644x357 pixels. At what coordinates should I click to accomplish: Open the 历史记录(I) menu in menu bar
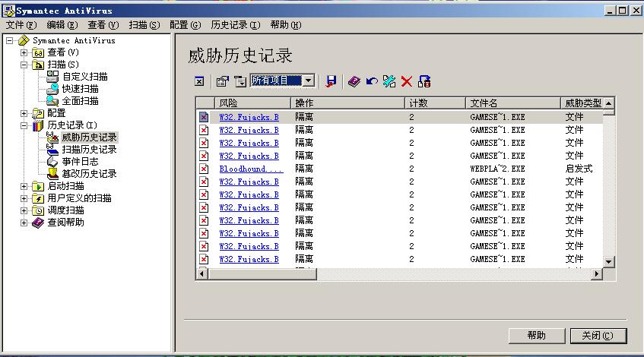click(x=236, y=25)
